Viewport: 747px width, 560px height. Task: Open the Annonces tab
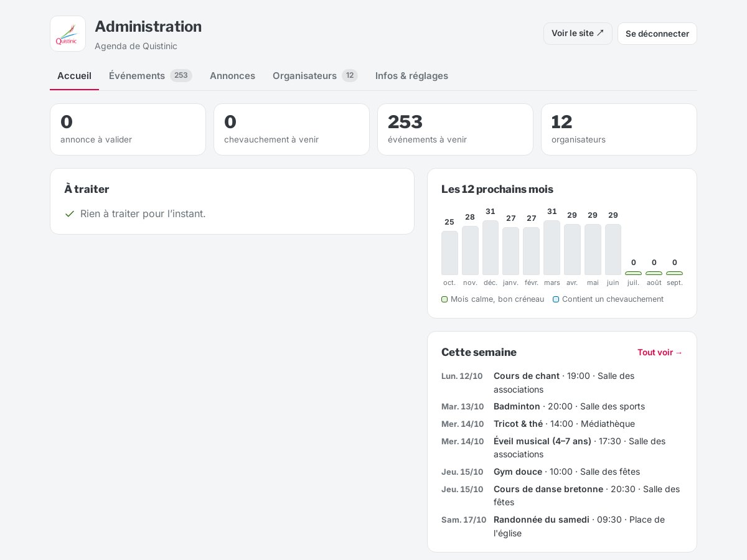[232, 76]
